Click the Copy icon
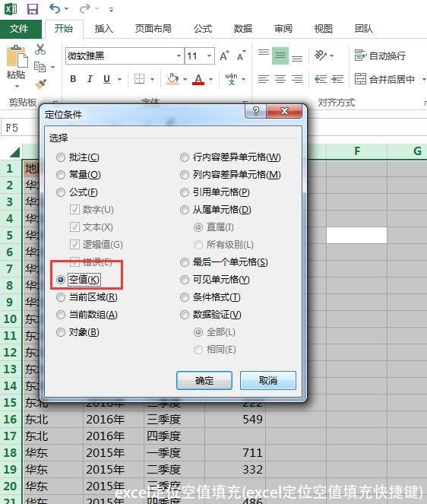The image size is (427, 504). [40, 67]
